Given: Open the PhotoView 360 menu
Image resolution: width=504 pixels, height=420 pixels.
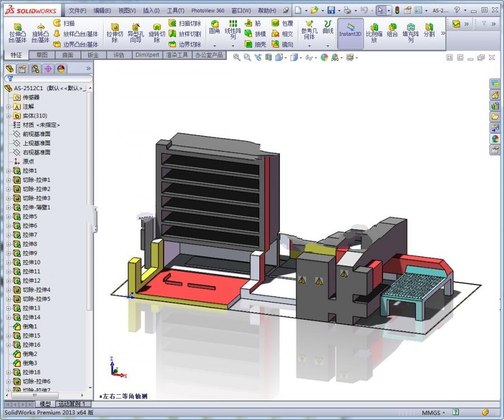Looking at the screenshot, I should tap(208, 11).
